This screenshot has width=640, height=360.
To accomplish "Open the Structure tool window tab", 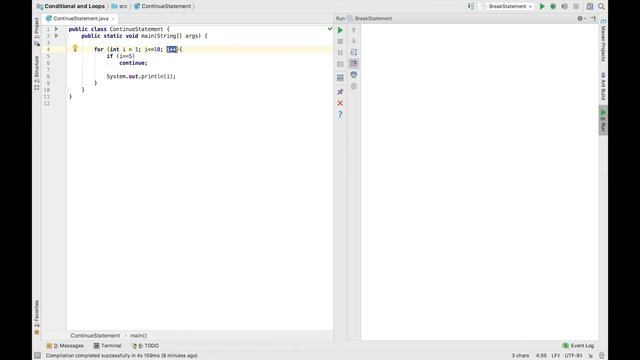I will tap(37, 73).
